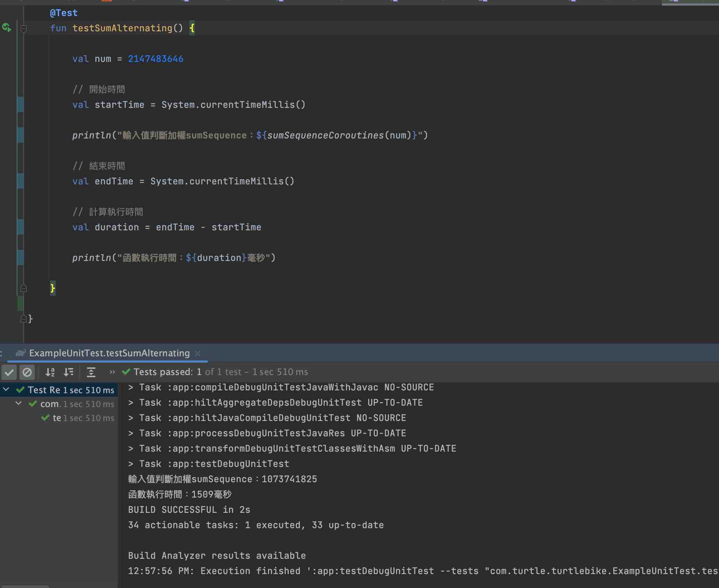Click fold-end marker at class closing brace
Viewport: 719px width, 588px height.
(x=24, y=318)
